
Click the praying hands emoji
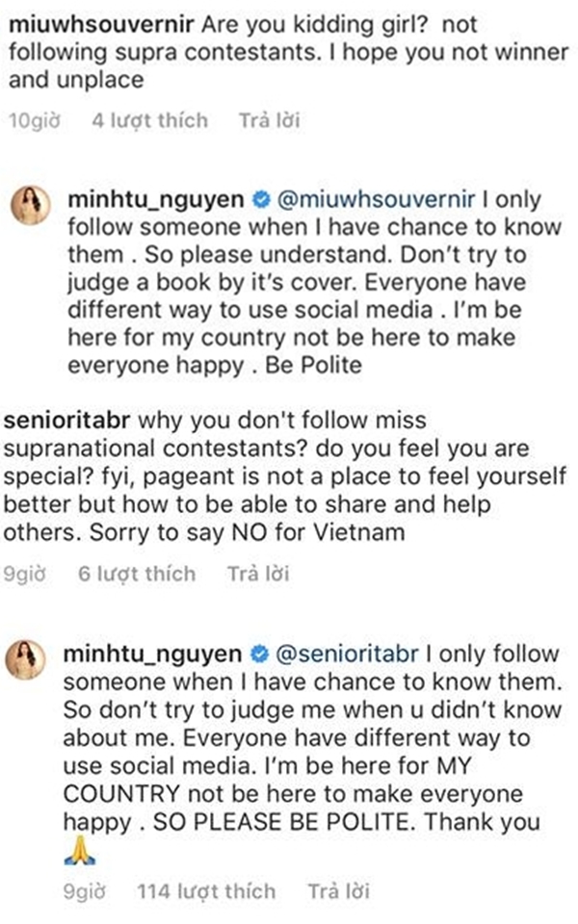click(x=81, y=851)
